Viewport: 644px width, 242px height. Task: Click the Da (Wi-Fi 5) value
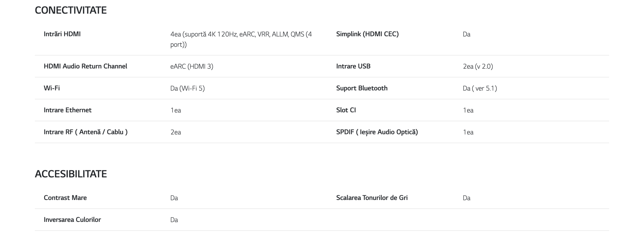point(187,88)
